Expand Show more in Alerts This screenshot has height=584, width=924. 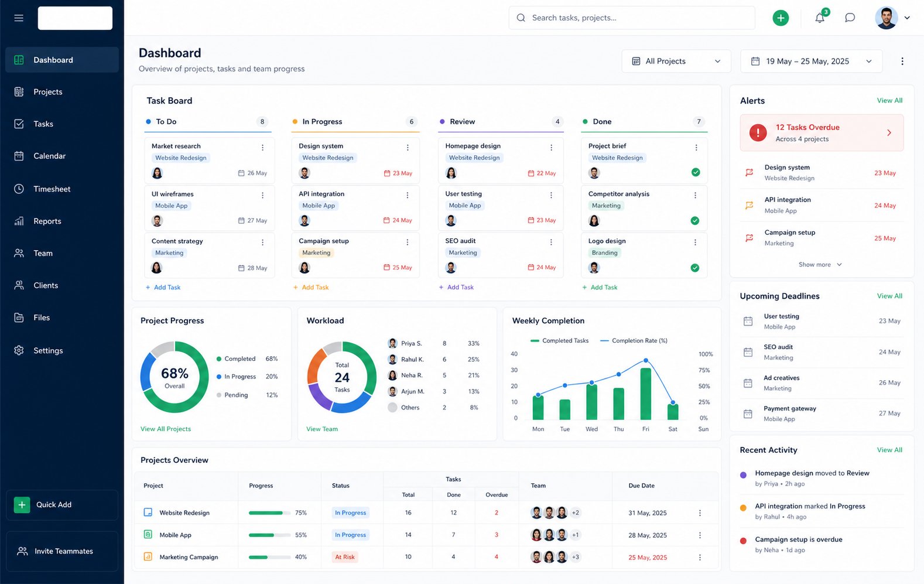pyautogui.click(x=820, y=265)
